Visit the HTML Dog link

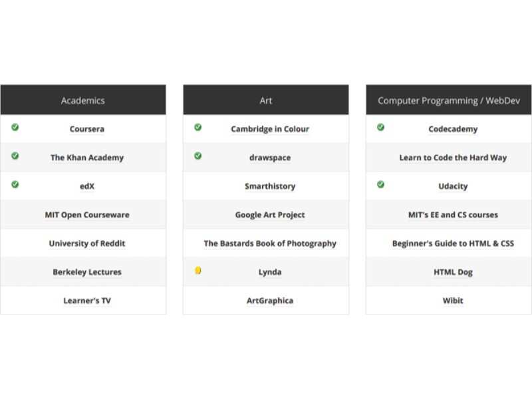453,272
